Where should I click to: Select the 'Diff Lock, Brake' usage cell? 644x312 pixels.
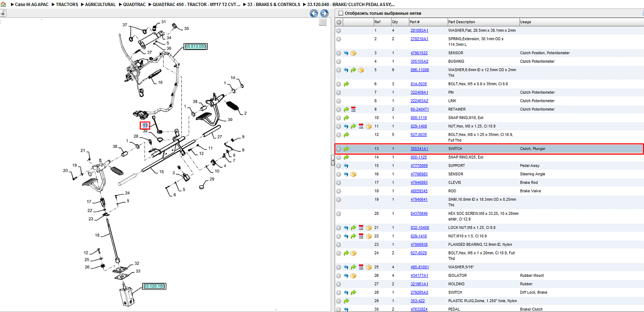pos(534,293)
